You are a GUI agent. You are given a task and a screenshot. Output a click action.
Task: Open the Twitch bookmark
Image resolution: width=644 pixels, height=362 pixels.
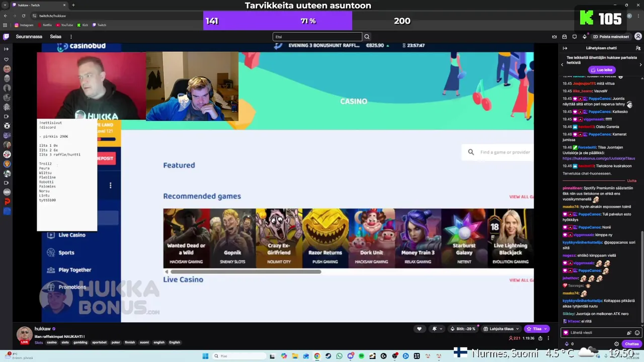pyautogui.click(x=99, y=25)
